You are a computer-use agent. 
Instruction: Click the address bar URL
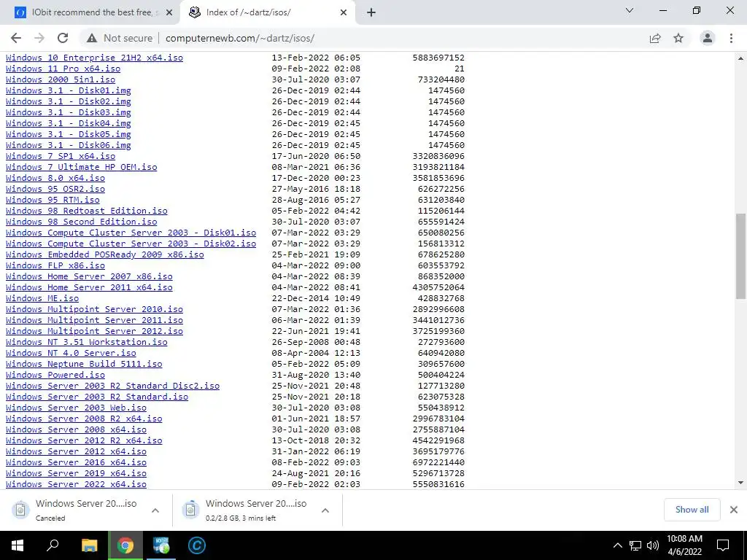(239, 38)
